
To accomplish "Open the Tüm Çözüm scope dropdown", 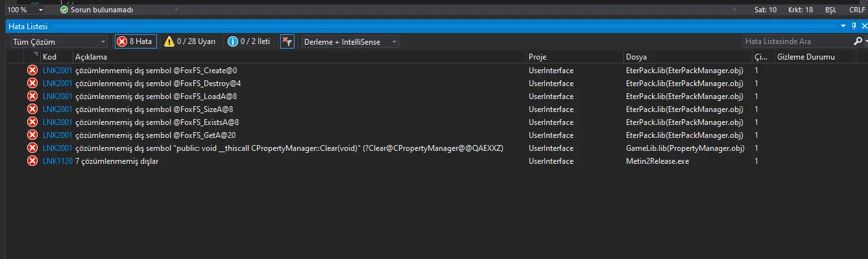I will click(x=58, y=41).
